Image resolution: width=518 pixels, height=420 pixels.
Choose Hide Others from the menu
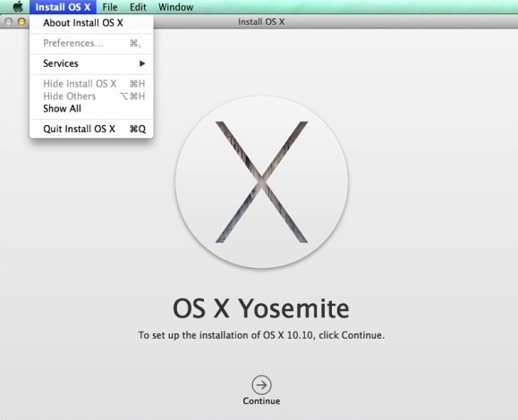pyautogui.click(x=91, y=96)
